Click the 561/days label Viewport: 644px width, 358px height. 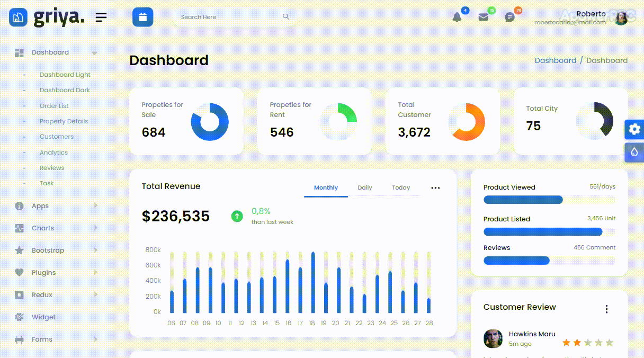click(603, 186)
